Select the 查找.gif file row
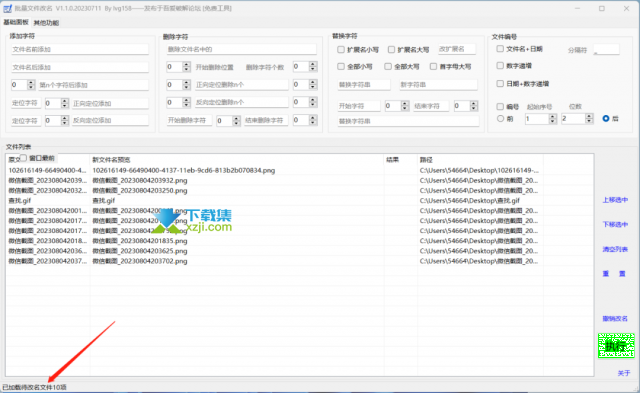 pyautogui.click(x=299, y=201)
